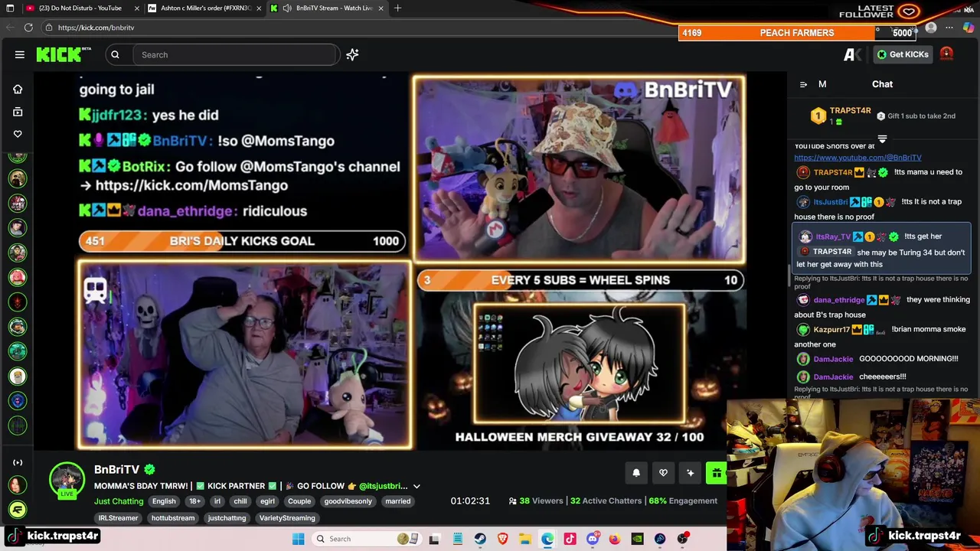
Task: Open Steam from the taskbar
Action: (x=480, y=539)
